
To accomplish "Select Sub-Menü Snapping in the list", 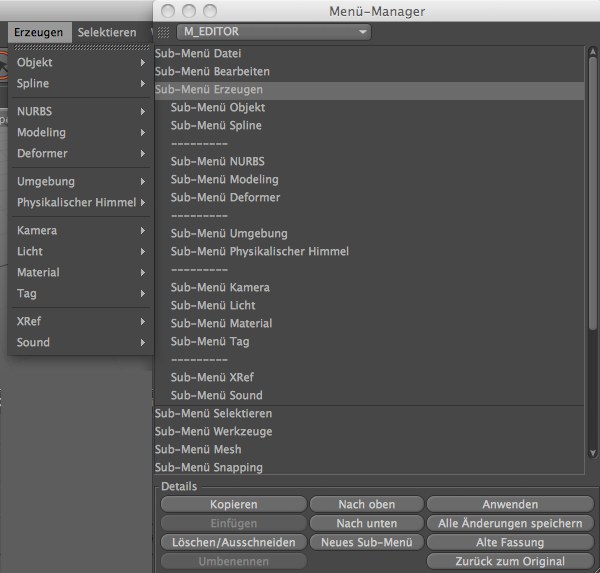I will (208, 468).
